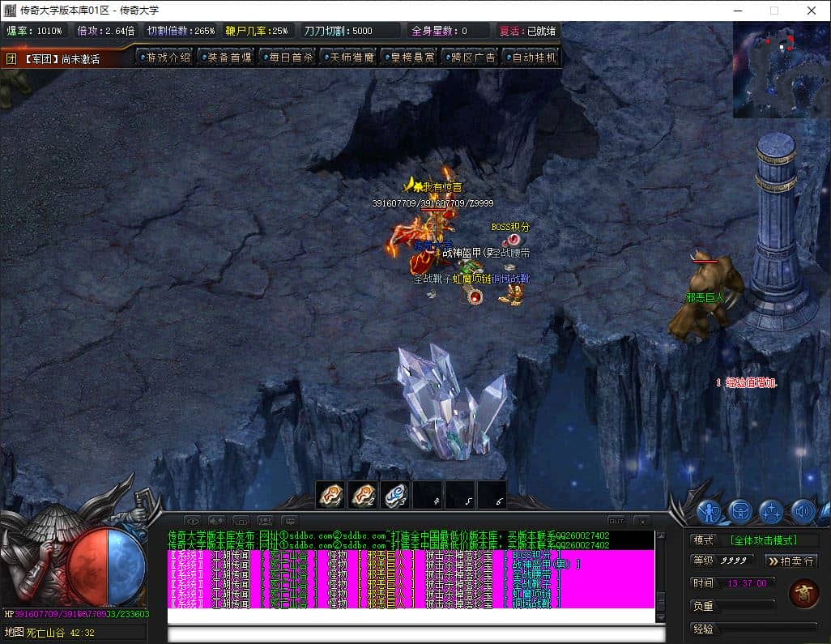Open the 拍卖行 auction house button

pos(791,561)
